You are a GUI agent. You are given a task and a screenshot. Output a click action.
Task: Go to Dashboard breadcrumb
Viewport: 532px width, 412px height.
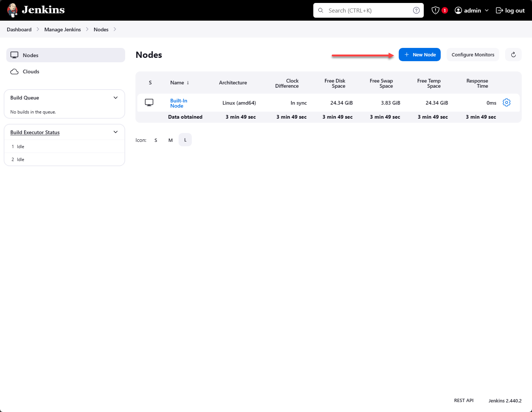tap(19, 29)
